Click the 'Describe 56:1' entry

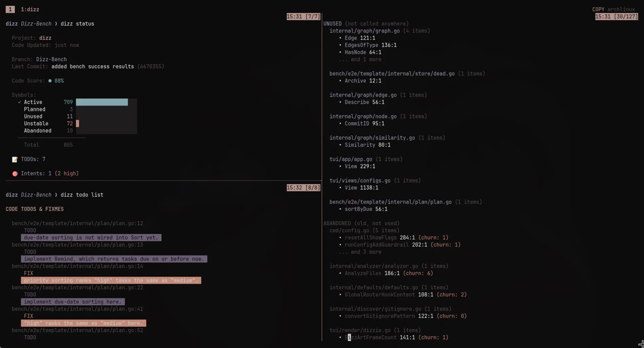tap(364, 102)
